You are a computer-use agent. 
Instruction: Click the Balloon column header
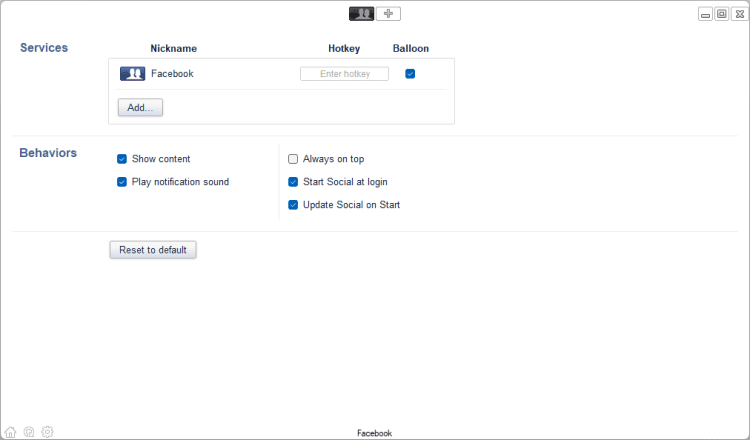point(411,48)
